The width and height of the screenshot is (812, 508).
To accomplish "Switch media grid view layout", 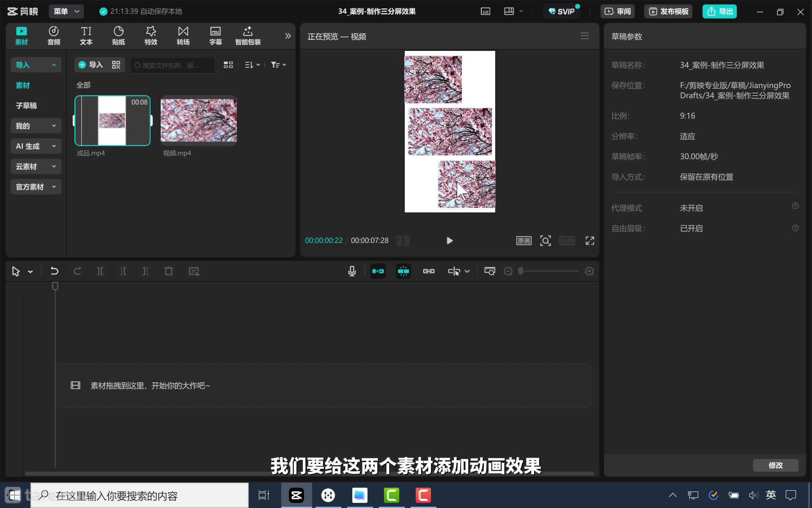I will point(228,65).
